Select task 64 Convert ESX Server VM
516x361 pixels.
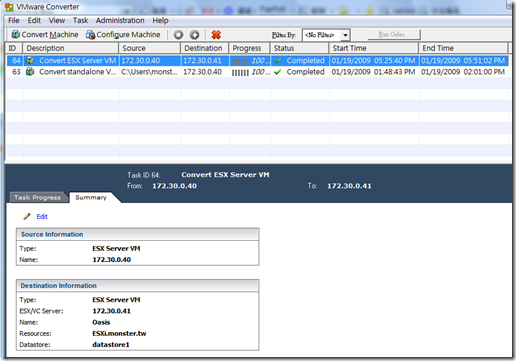pyautogui.click(x=258, y=61)
